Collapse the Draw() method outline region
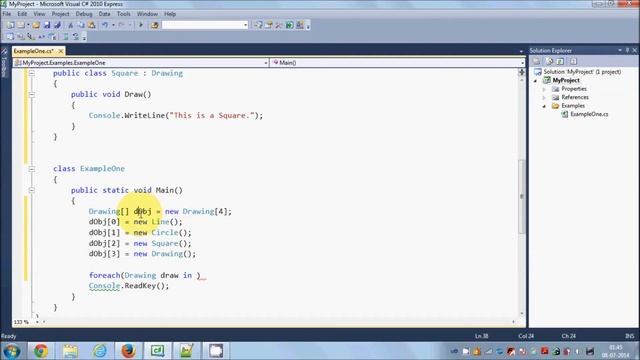Image resolution: width=640 pixels, height=360 pixels. pos(31,95)
